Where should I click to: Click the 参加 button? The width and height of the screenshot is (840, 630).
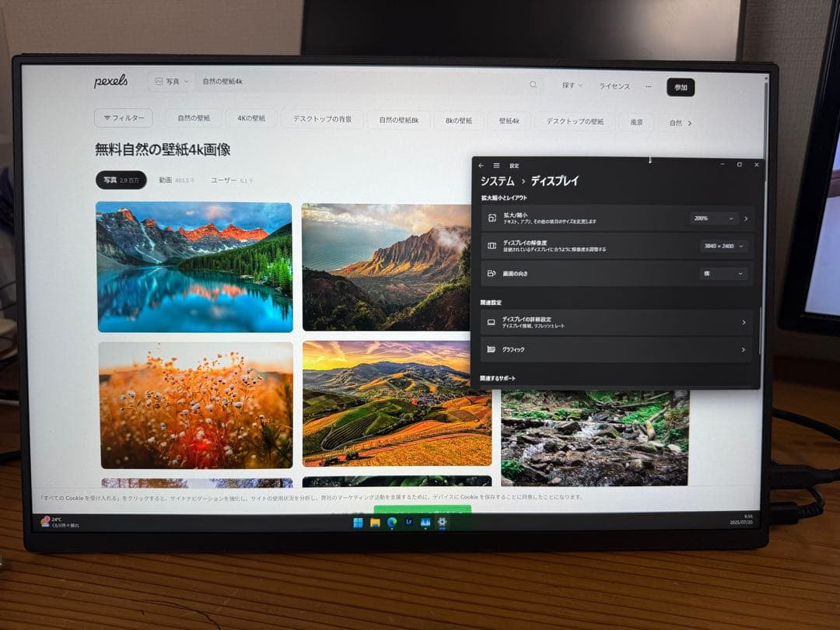pyautogui.click(x=681, y=87)
